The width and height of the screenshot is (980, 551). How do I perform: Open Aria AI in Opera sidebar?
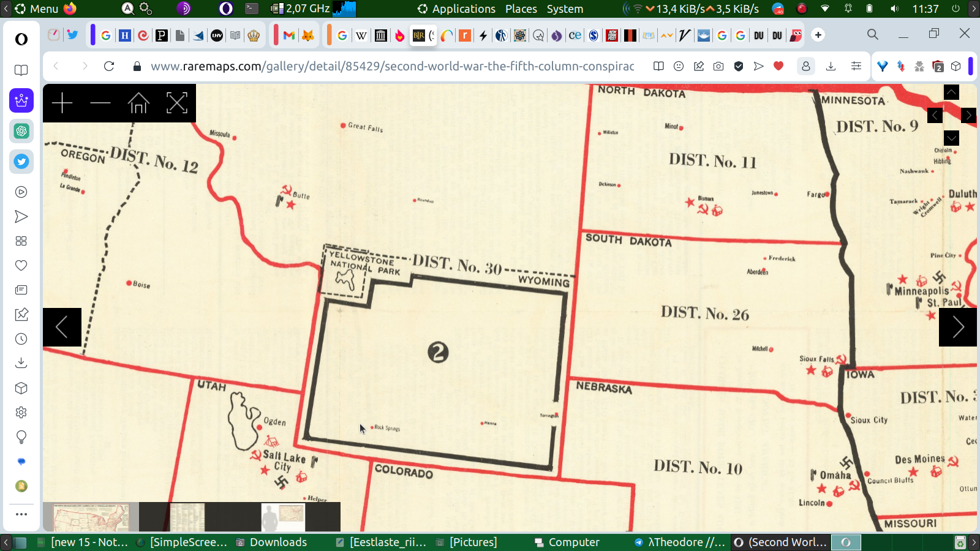(21, 100)
